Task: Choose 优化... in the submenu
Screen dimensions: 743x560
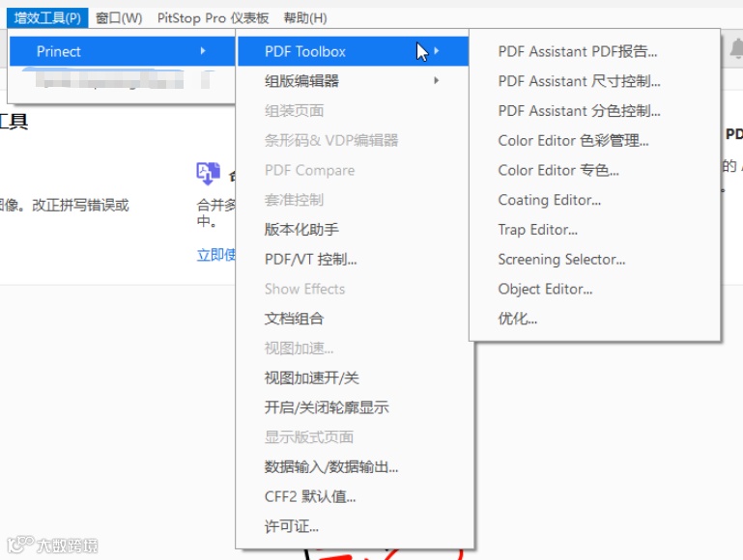Action: (594, 319)
